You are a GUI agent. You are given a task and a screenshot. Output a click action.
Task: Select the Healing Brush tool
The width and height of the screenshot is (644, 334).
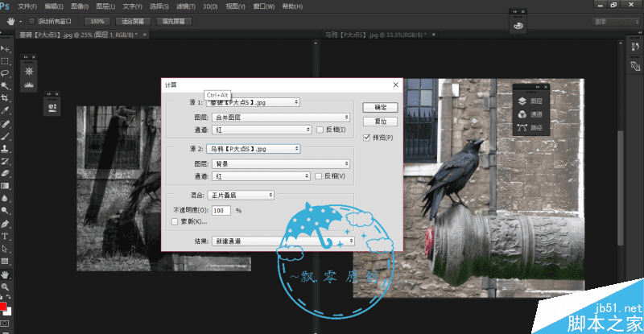coord(5,124)
